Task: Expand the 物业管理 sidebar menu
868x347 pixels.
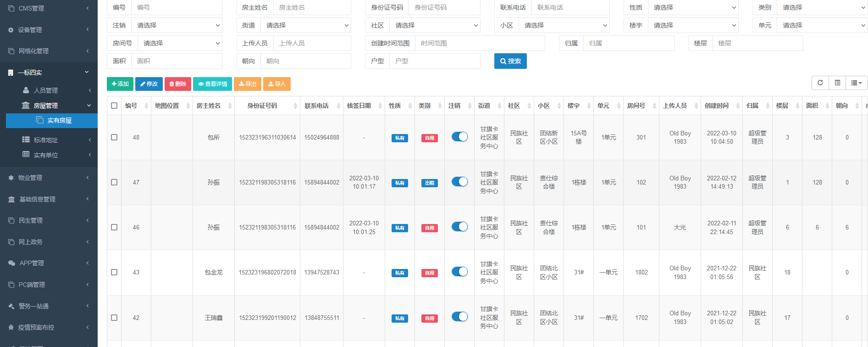Action: tap(49, 178)
